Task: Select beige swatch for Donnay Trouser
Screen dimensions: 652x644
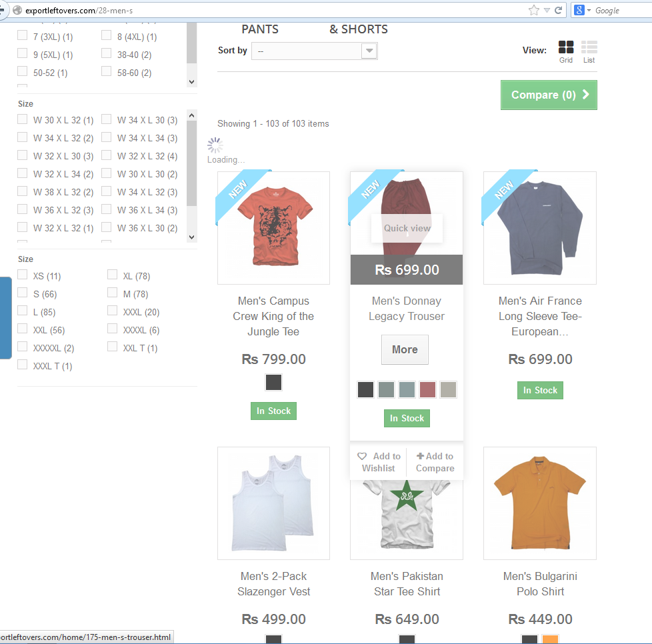Action: (448, 389)
